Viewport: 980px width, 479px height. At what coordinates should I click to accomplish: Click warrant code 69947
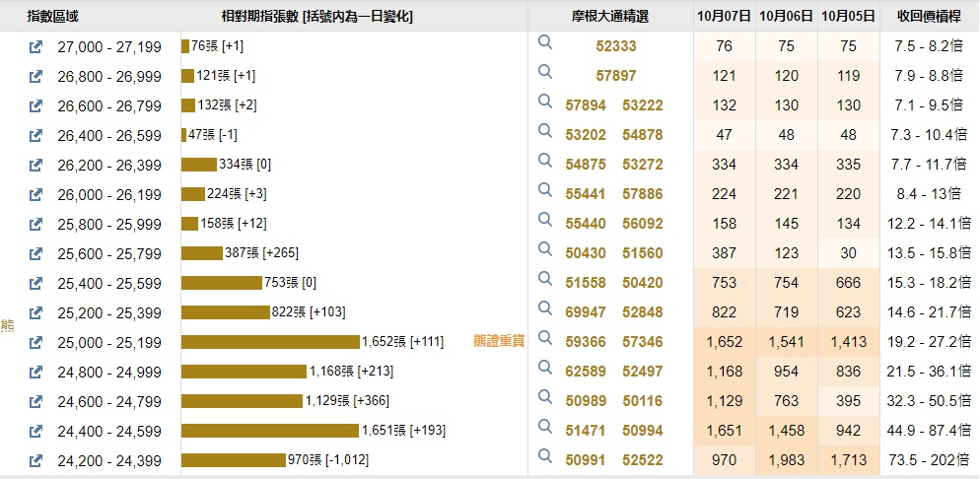pyautogui.click(x=586, y=312)
